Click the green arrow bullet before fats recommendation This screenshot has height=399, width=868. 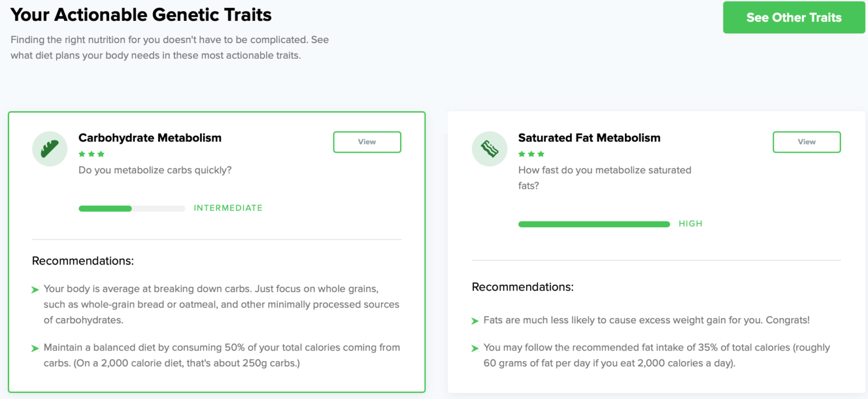(475, 320)
